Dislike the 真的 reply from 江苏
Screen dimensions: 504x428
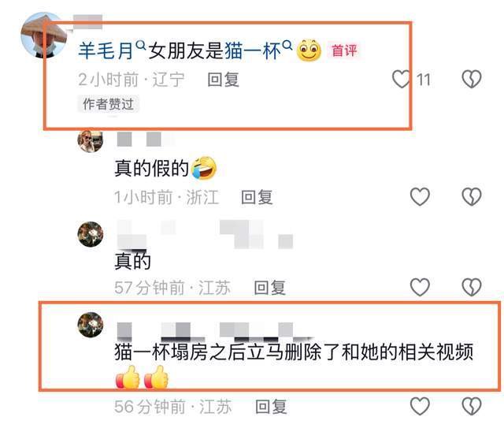[472, 288]
